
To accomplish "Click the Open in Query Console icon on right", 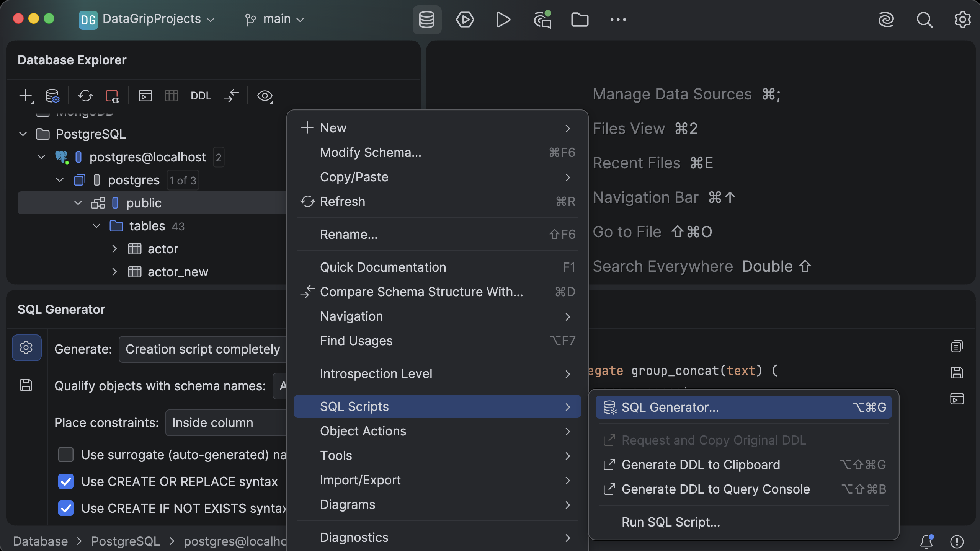I will click(957, 399).
